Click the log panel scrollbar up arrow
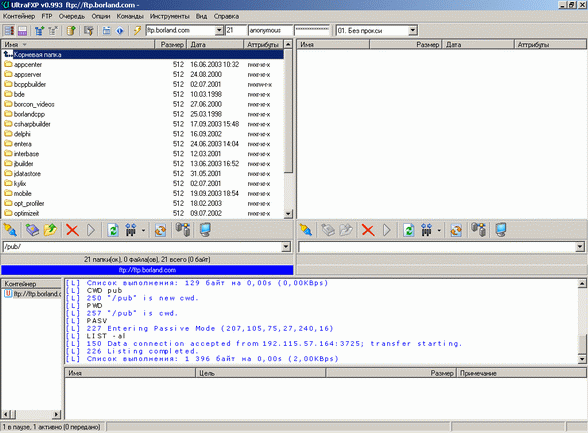The width and height of the screenshot is (588, 433). (x=582, y=283)
